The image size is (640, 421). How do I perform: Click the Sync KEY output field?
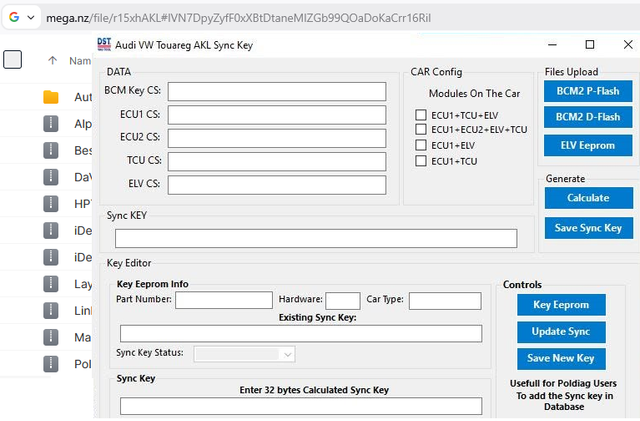coord(316,238)
